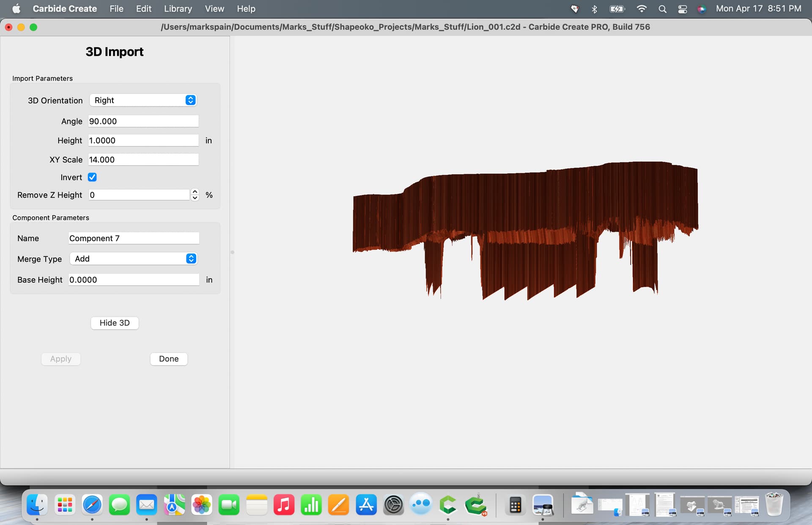Click the 3D lion model preview
Image resolution: width=812 pixels, height=525 pixels.
click(525, 231)
